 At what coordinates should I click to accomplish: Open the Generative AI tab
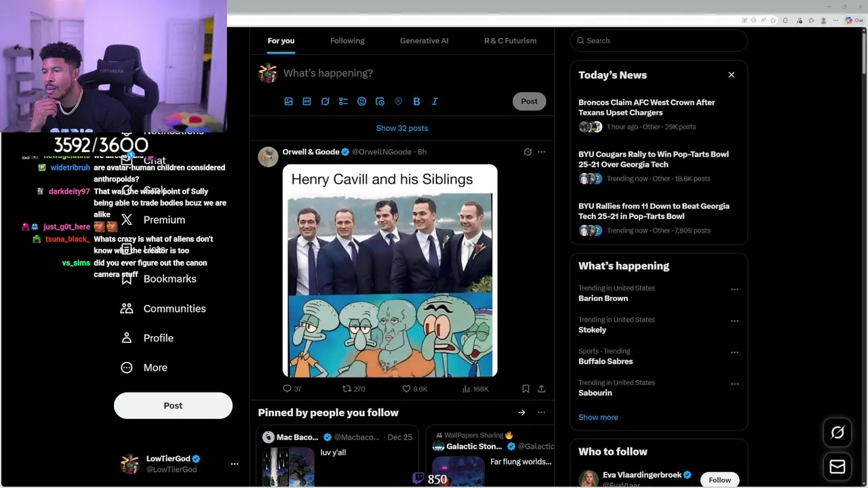(x=424, y=41)
